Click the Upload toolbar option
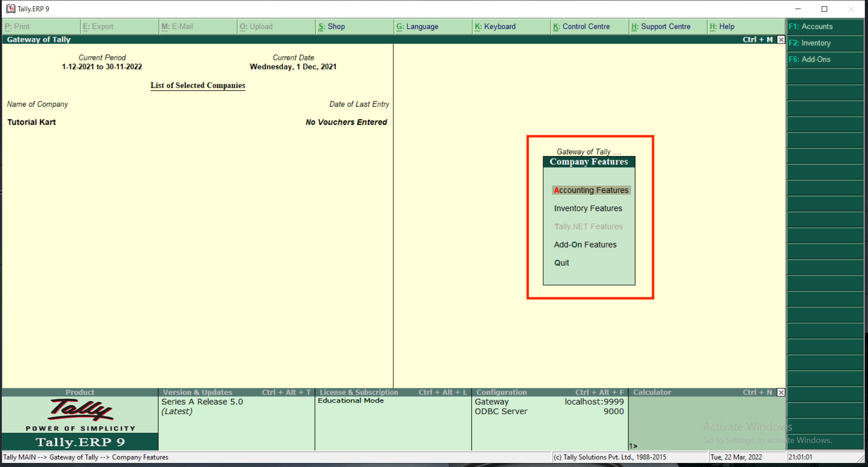Image resolution: width=868 pixels, height=467 pixels. 257,26
